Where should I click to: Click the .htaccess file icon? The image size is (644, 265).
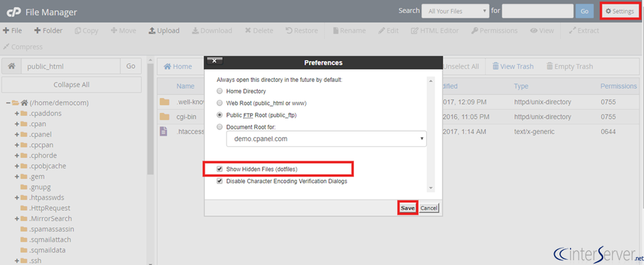click(x=163, y=132)
